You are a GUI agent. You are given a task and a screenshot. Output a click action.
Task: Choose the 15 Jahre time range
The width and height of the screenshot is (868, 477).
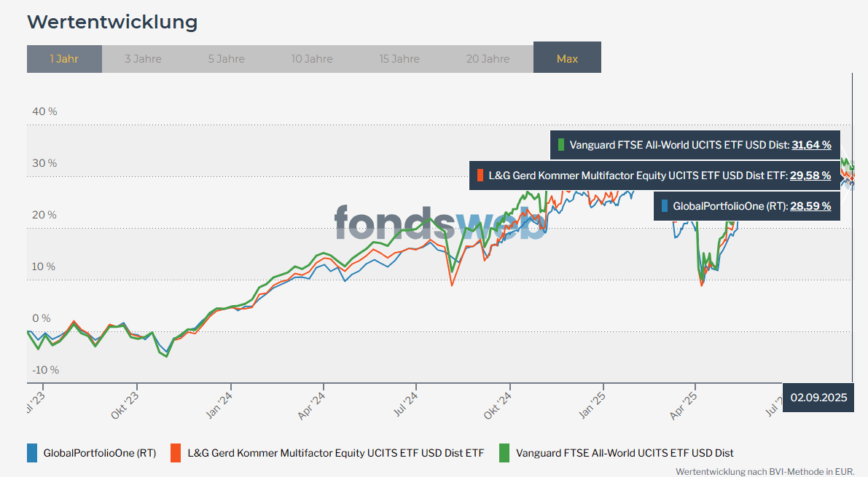click(399, 59)
